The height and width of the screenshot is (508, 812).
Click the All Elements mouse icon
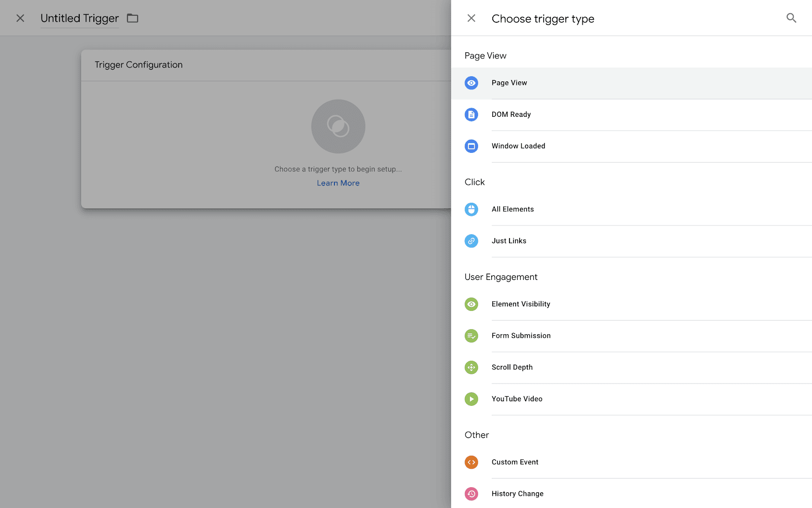471,209
